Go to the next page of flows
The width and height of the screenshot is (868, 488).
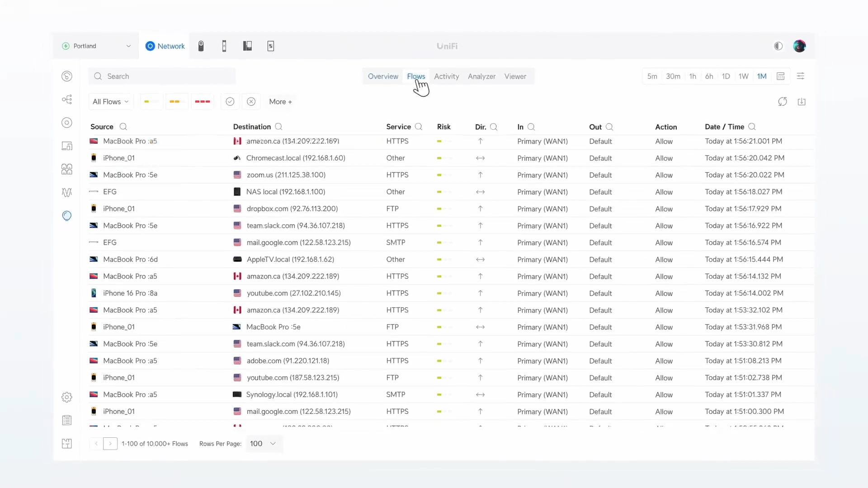coord(110,444)
